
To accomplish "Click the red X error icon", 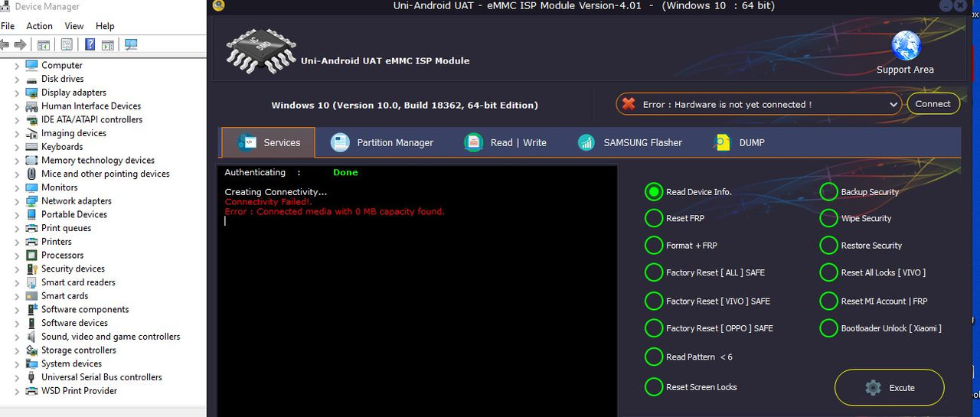I will coord(629,104).
